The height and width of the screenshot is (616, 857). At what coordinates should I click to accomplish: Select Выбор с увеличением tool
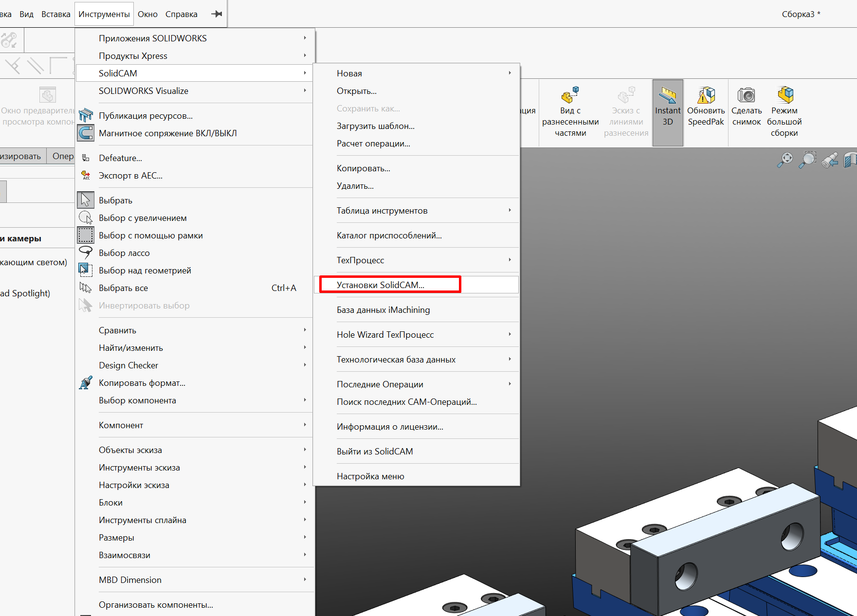(86, 218)
